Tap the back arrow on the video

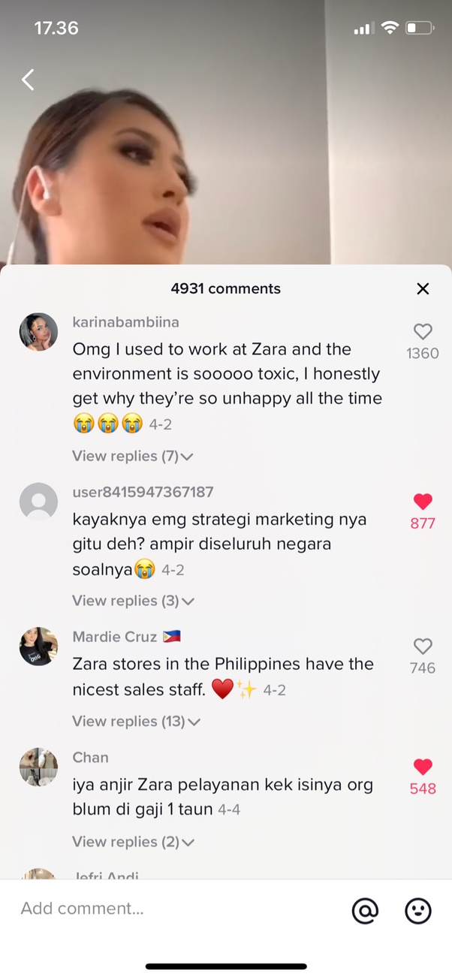[x=28, y=80]
